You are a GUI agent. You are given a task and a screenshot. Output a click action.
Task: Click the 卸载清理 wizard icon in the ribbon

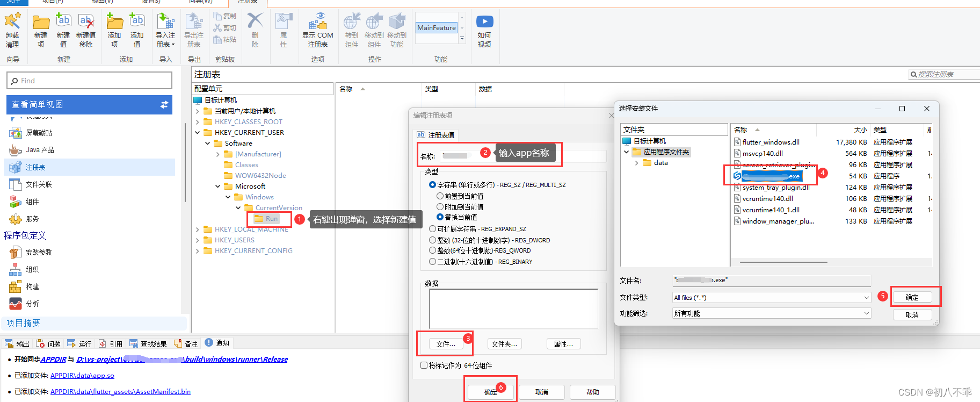(12, 21)
